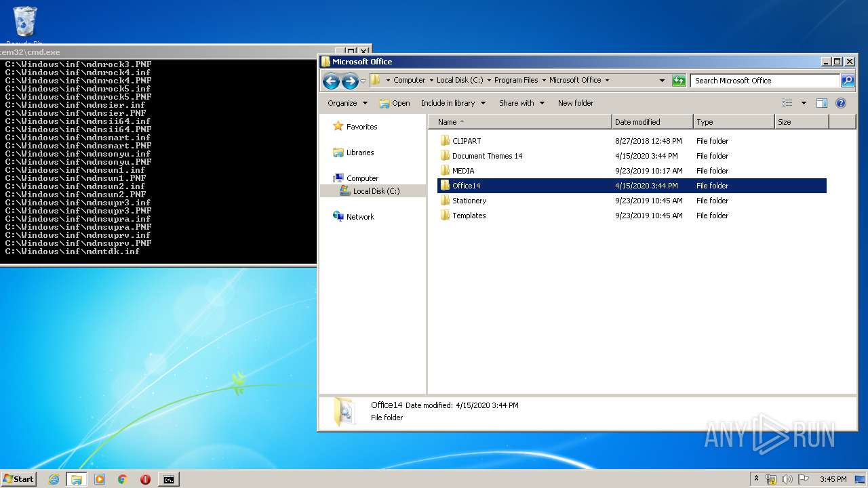Sort by the Size column header
Image resolution: width=868 pixels, height=488 pixels.
pyautogui.click(x=802, y=122)
